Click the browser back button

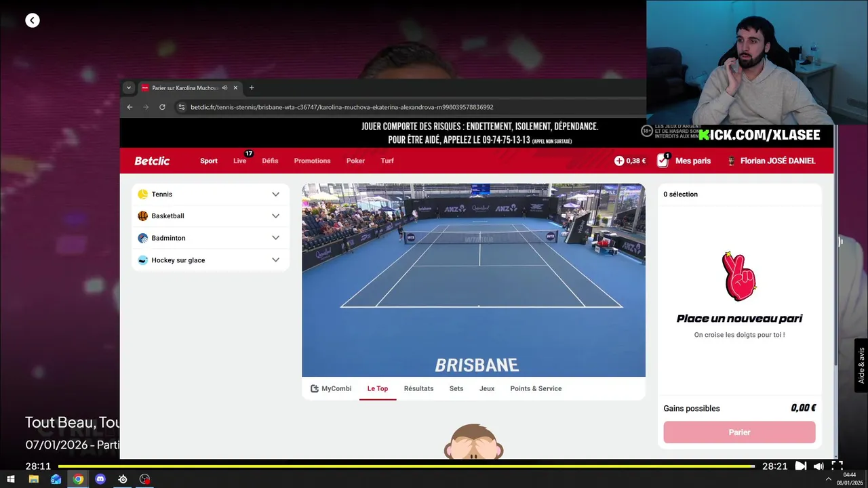(x=130, y=107)
